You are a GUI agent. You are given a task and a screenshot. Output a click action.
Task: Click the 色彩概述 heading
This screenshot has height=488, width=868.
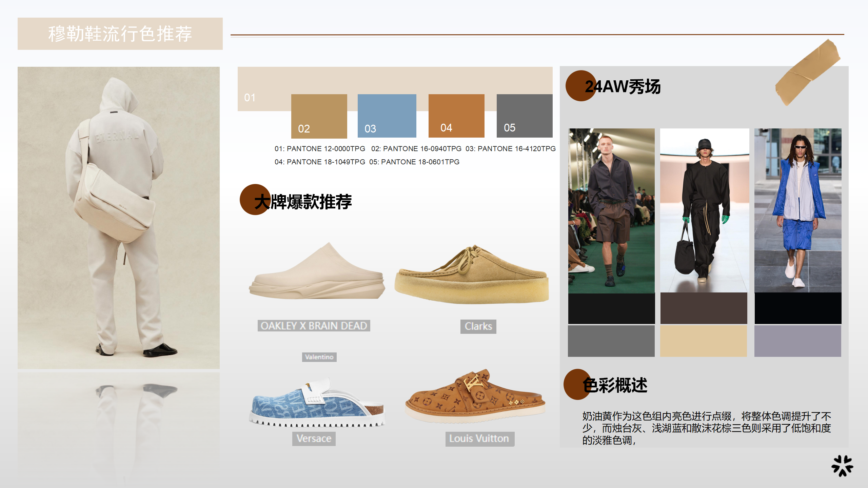point(615,385)
